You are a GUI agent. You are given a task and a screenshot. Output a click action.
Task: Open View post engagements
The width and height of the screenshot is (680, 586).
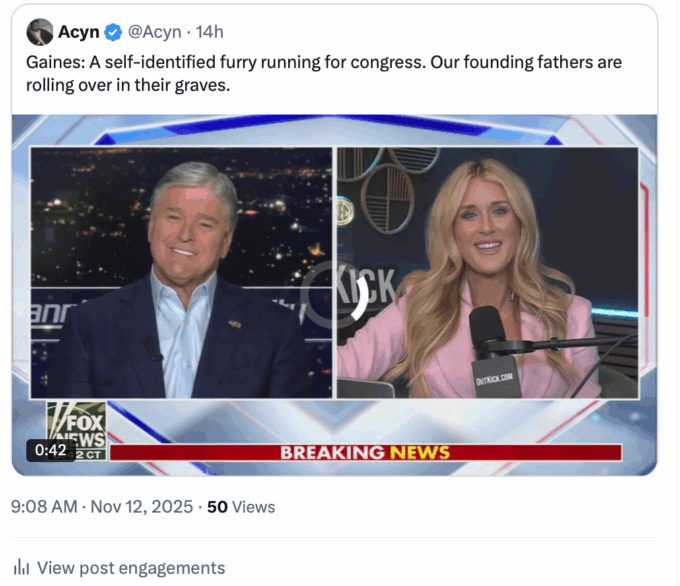tap(131, 568)
